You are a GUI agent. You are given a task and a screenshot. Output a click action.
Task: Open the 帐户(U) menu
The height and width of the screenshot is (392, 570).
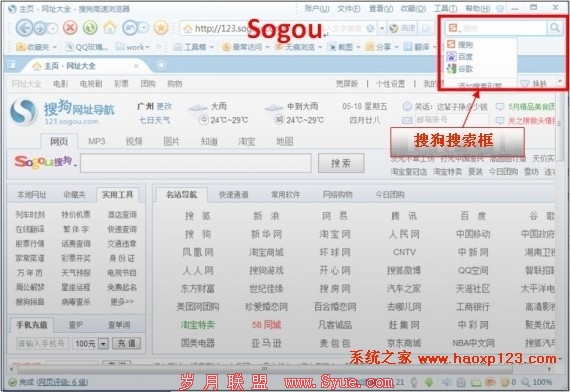coord(317,8)
